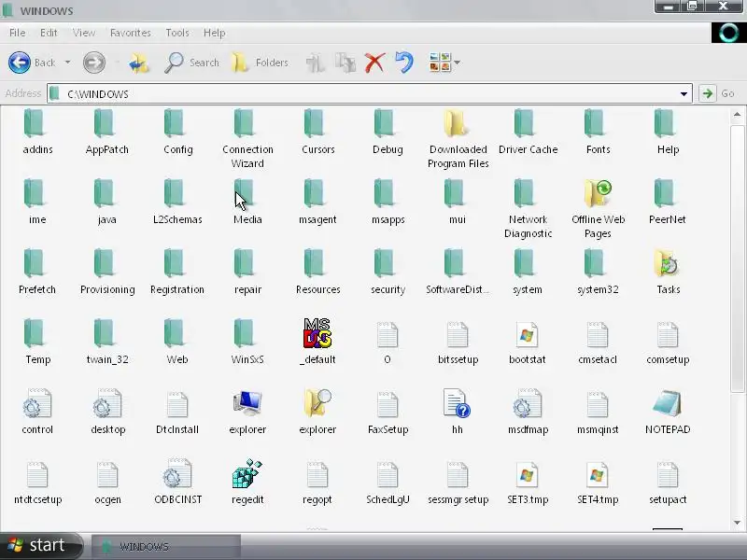The height and width of the screenshot is (560, 747).
Task: Click the WINDOWS taskbar button
Action: pos(166,546)
